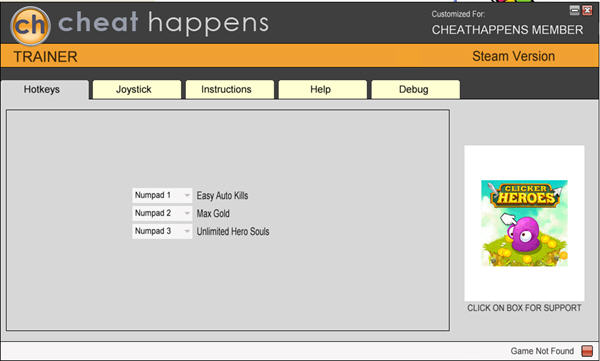
Task: Open the Joystick tab
Action: (x=137, y=90)
